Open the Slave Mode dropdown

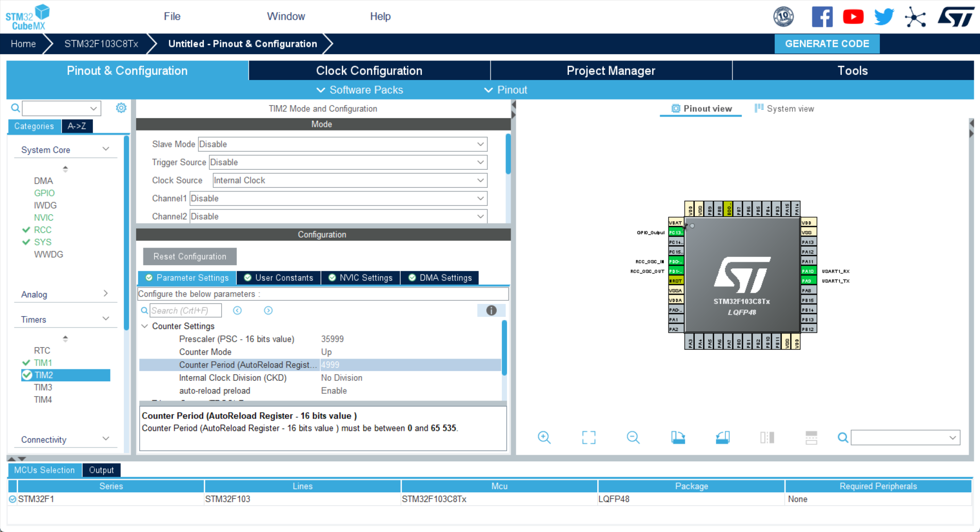click(x=342, y=144)
